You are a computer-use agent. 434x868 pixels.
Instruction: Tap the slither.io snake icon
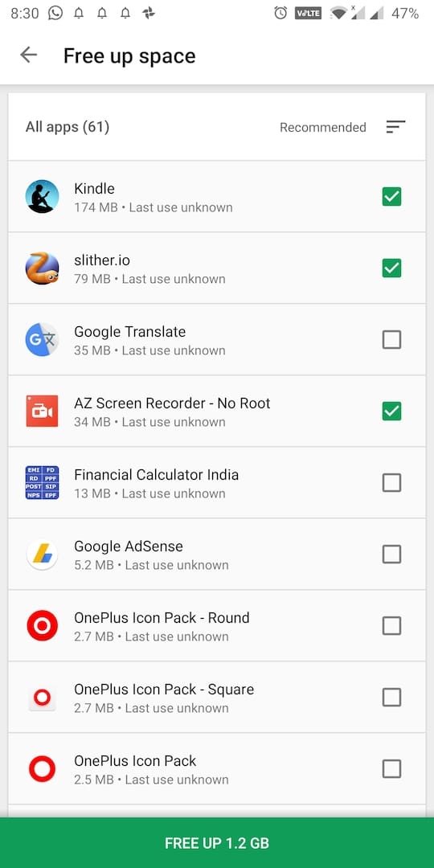coord(42,268)
